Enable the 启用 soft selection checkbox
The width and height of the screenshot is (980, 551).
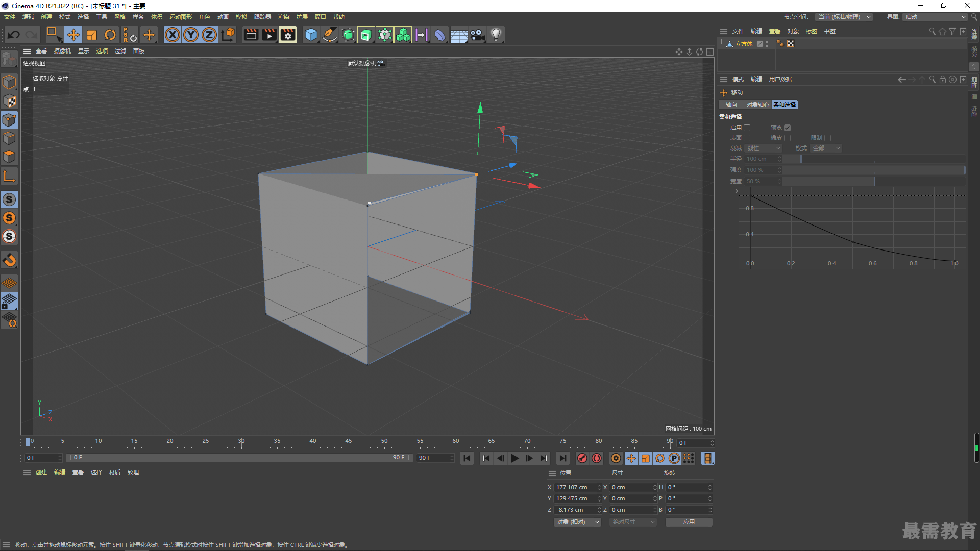tap(747, 128)
